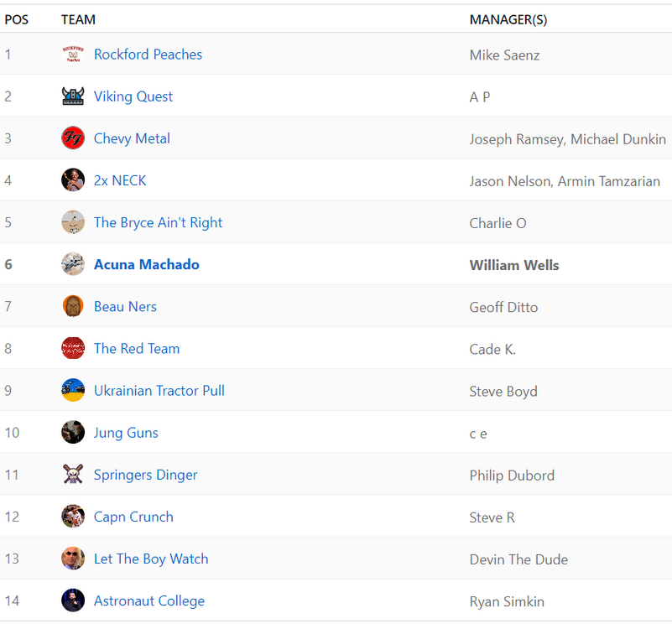Click the Chevy Metal red logo
This screenshot has height=629, width=672.
(x=73, y=138)
